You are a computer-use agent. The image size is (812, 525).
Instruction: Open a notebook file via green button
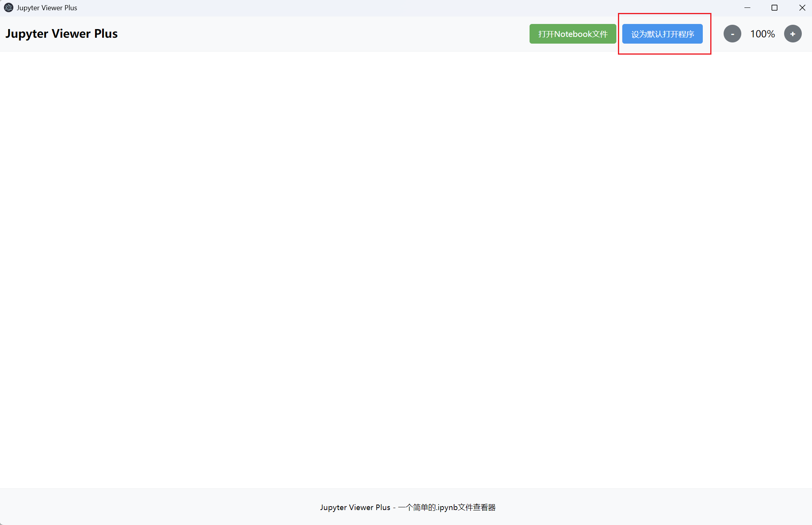tap(572, 34)
